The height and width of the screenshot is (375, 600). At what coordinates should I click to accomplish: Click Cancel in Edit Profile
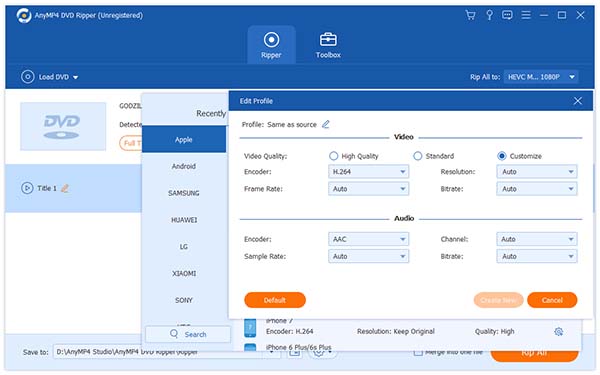click(x=552, y=300)
